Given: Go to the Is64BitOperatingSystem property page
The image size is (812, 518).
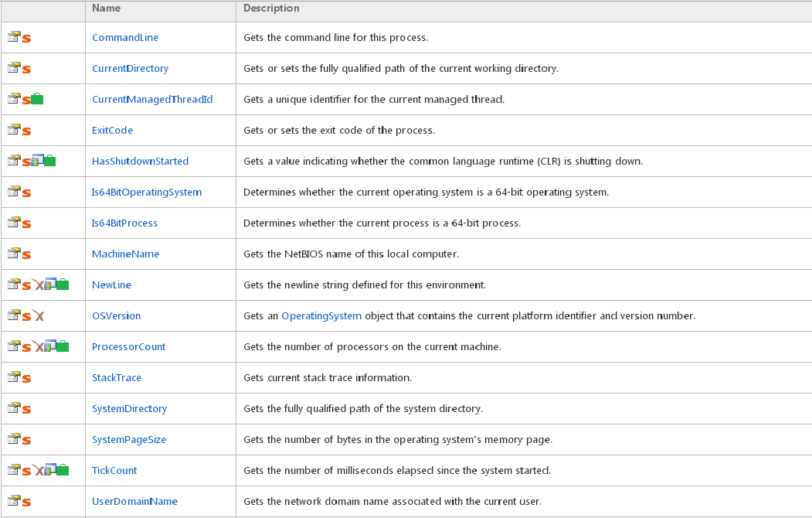Looking at the screenshot, I should tap(146, 192).
